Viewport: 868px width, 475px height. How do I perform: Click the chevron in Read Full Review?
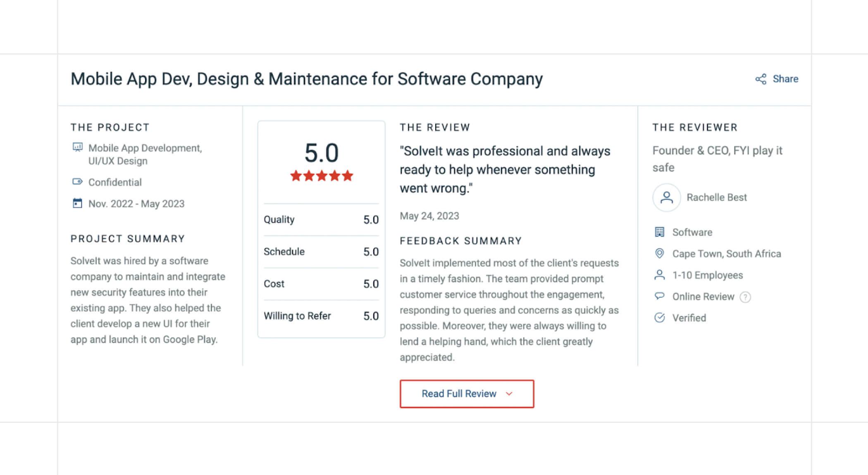[509, 394]
